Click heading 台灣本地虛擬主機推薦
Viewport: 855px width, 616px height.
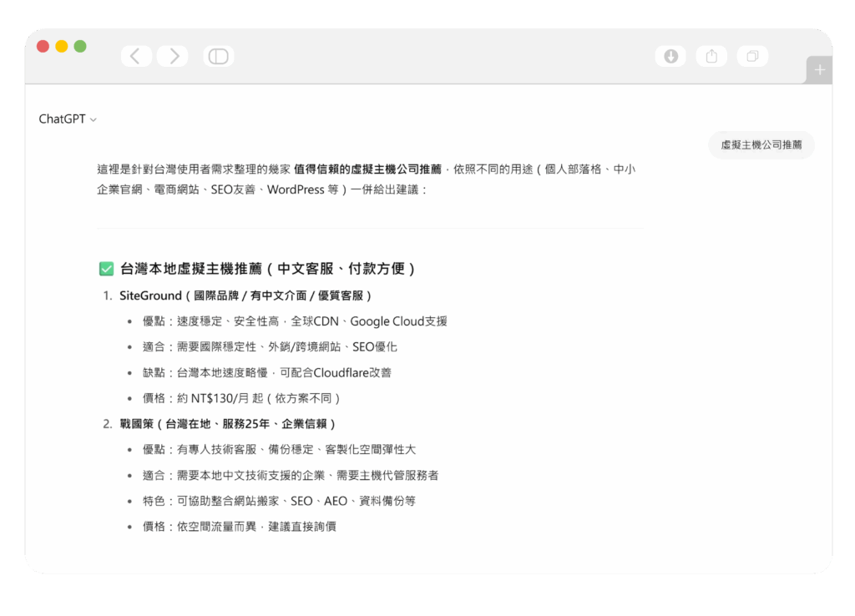click(x=268, y=269)
